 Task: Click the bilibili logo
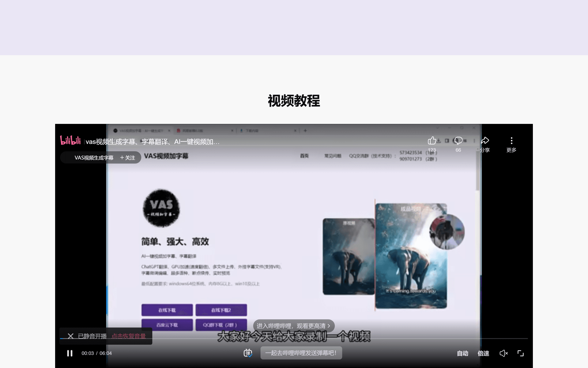pos(70,140)
